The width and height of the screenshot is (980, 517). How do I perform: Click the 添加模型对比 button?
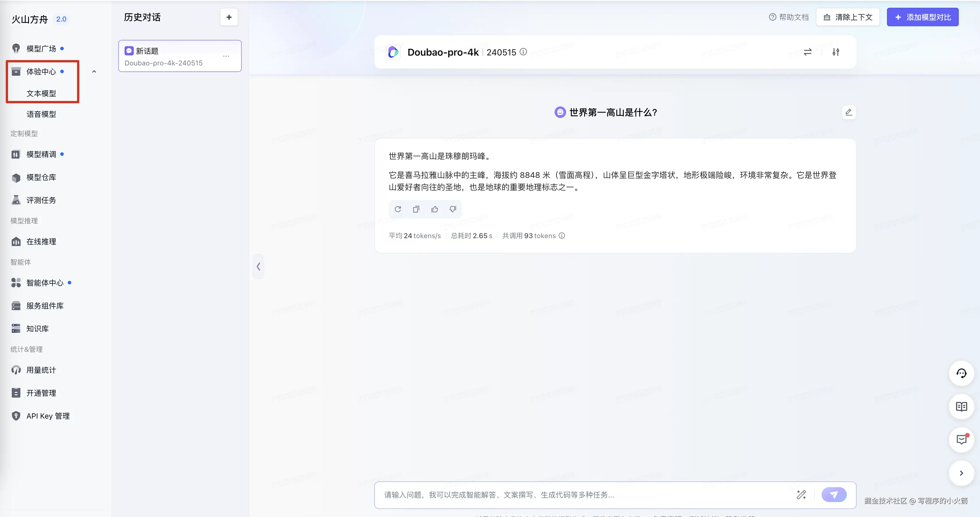coord(923,17)
